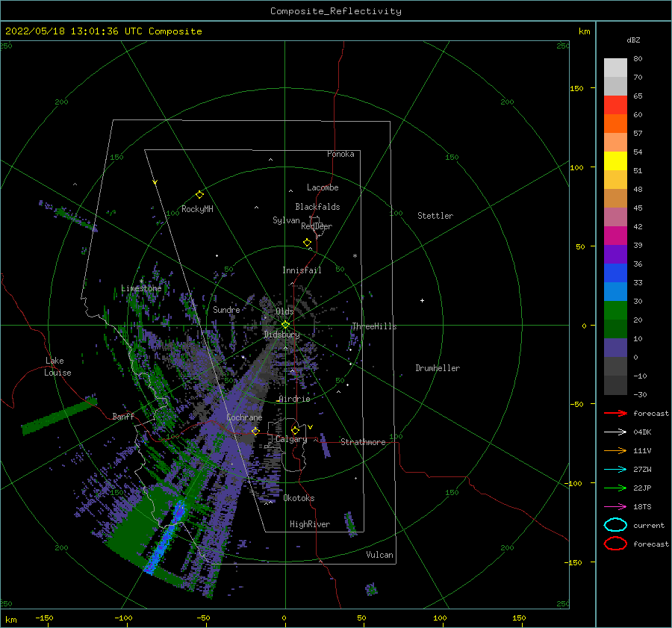Click the red forecast ellipse icon
The image size is (672, 628).
615,544
